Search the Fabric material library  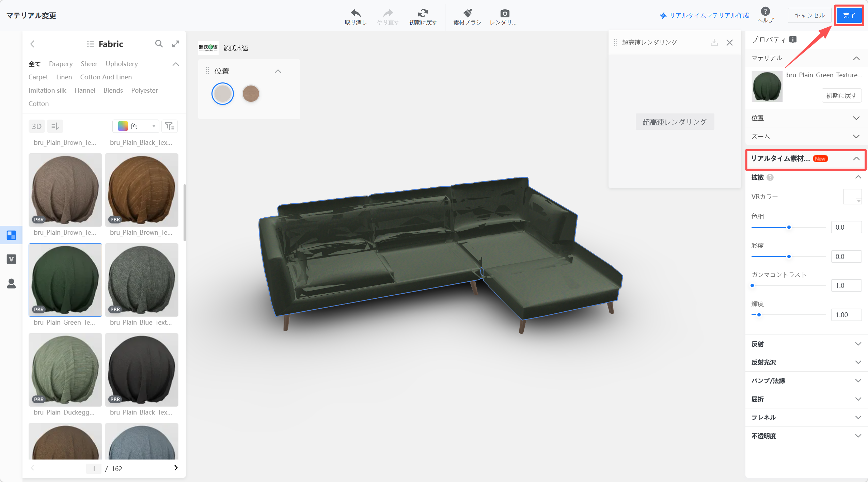pos(159,44)
